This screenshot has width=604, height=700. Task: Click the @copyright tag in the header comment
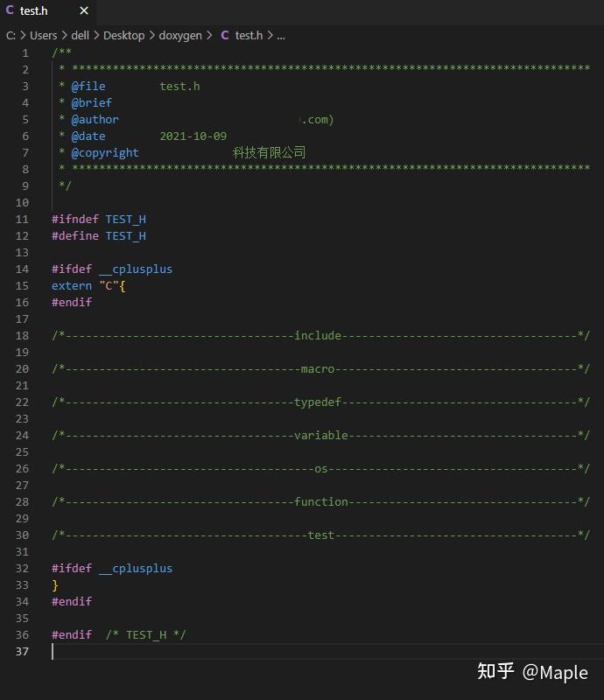tap(106, 152)
